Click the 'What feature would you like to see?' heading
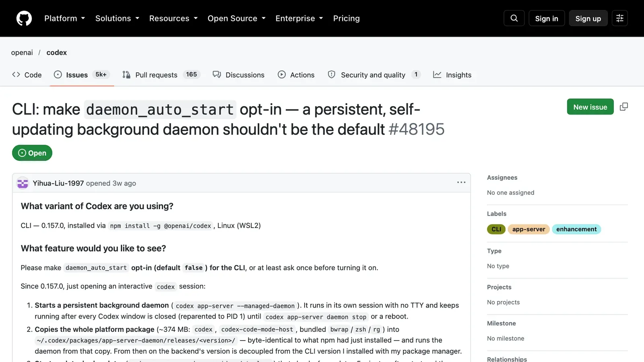 93,249
